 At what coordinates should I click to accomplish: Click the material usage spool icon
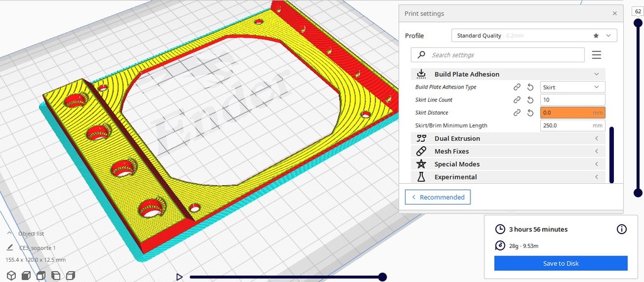click(500, 246)
